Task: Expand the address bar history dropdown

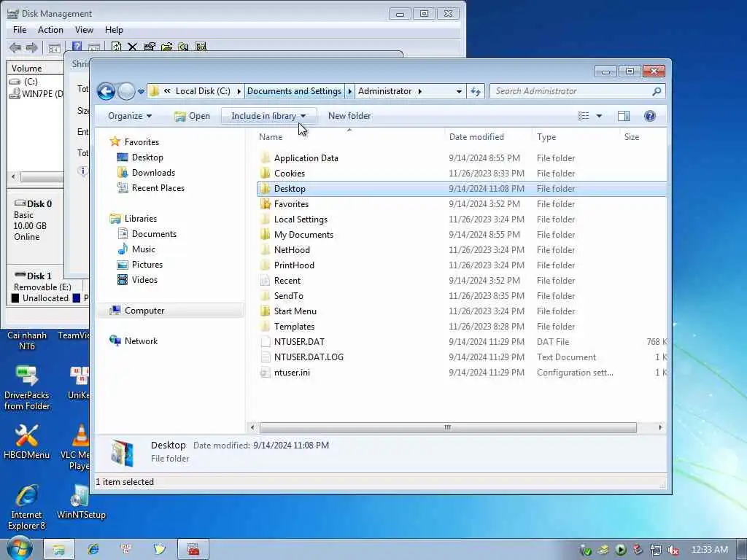Action: coord(459,91)
